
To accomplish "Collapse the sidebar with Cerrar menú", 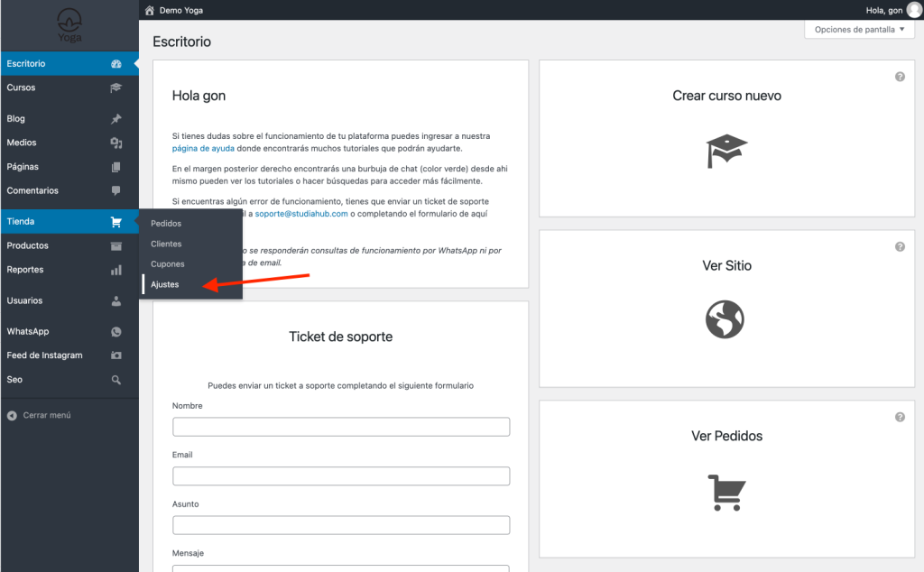I will click(x=39, y=415).
